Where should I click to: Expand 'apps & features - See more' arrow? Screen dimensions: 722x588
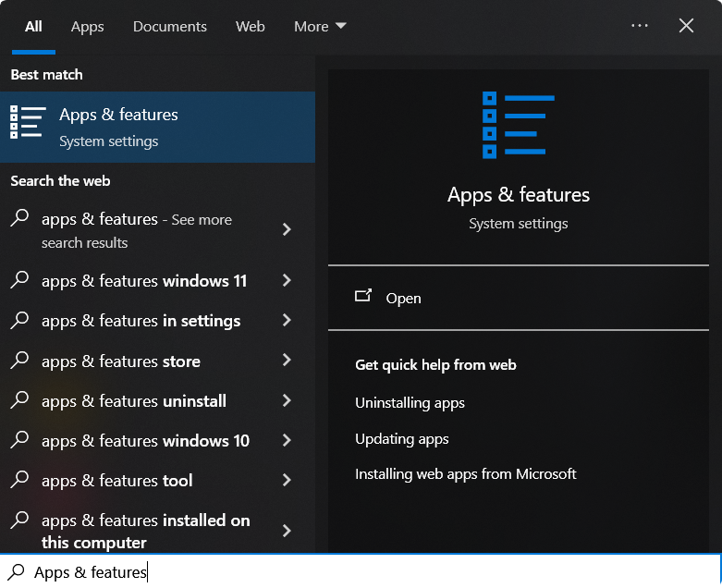[287, 229]
